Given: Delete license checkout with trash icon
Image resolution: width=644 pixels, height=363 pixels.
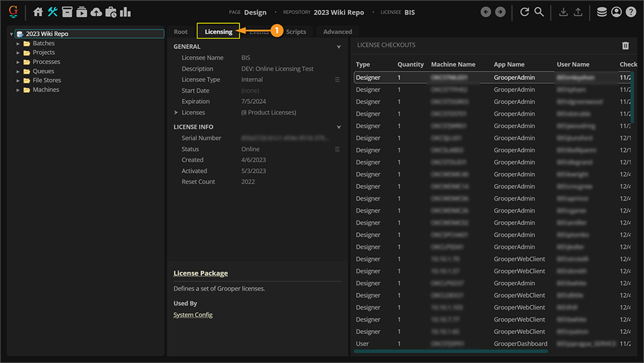Looking at the screenshot, I should point(625,46).
